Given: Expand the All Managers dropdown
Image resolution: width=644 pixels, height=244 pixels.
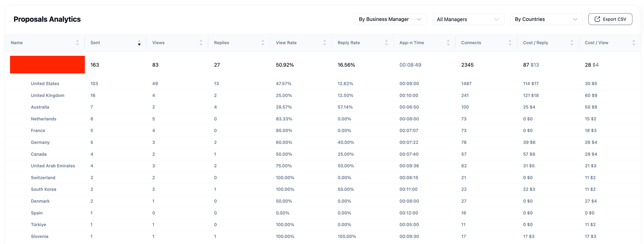Looking at the screenshot, I should coord(468,19).
